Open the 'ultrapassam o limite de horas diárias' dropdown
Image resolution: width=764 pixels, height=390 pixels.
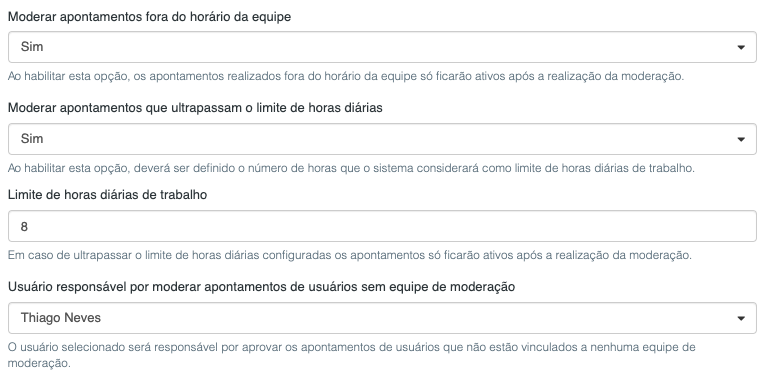[382, 139]
